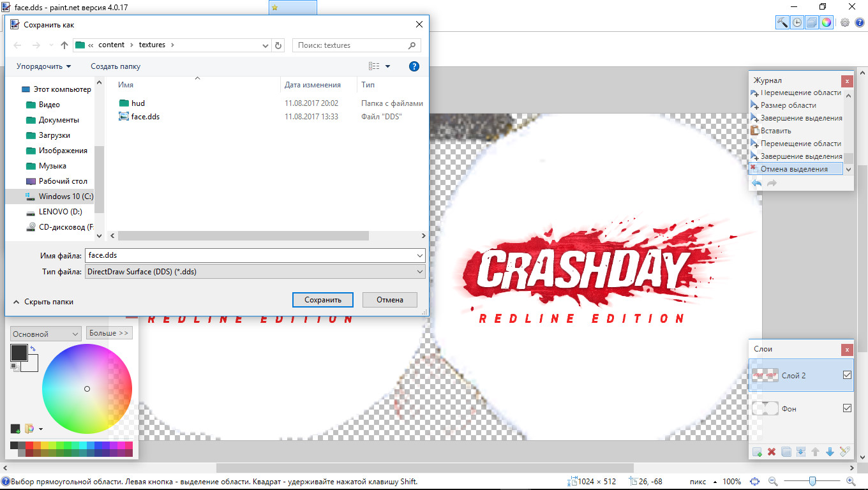Viewport: 868px width, 490px height.
Task: Click the primary color swatch
Action: click(x=19, y=353)
